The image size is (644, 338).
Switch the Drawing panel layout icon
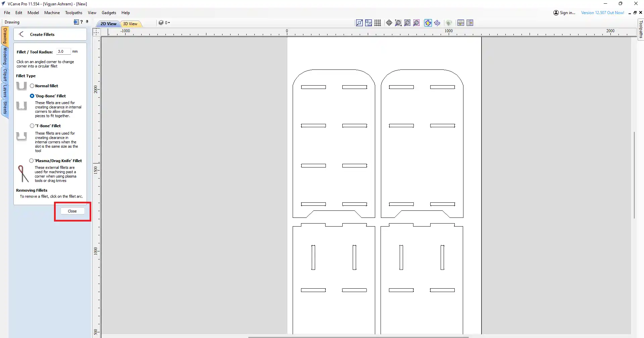tap(76, 22)
